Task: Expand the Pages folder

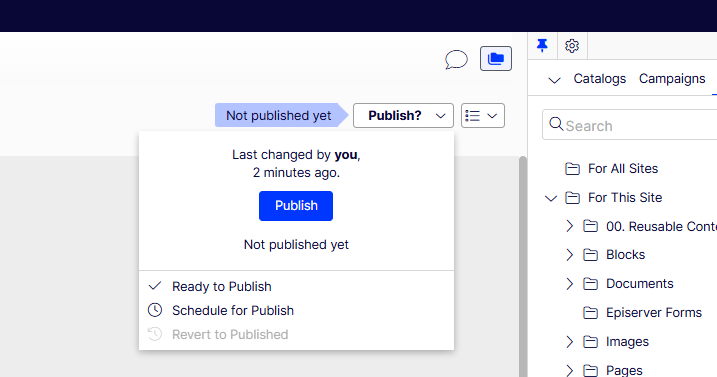Action: (x=569, y=371)
